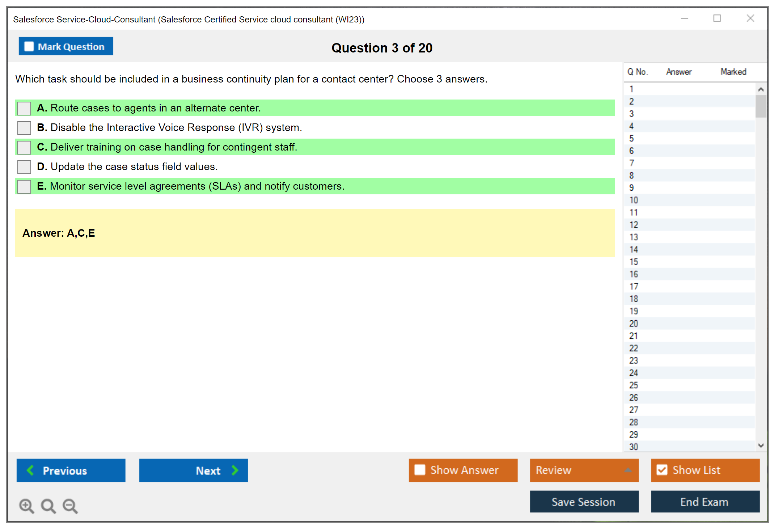Close the exam window
Image resolution: width=778 pixels, height=532 pixels.
[x=750, y=18]
